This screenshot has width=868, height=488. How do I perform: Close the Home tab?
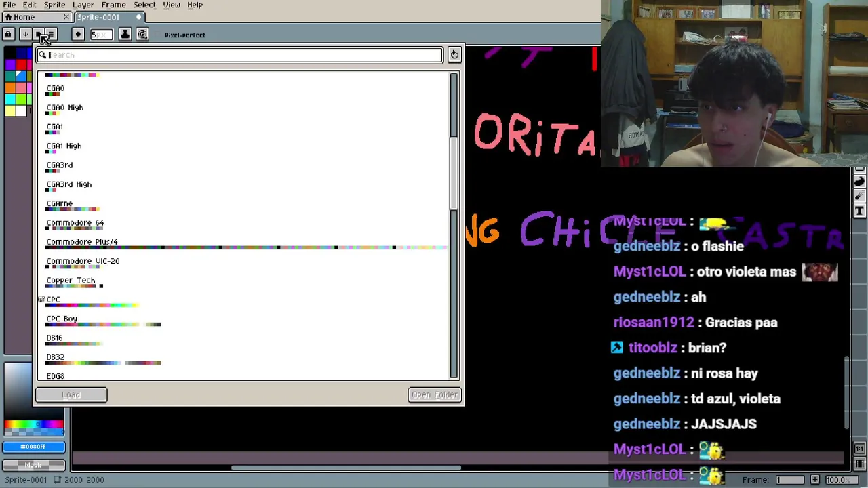[66, 17]
